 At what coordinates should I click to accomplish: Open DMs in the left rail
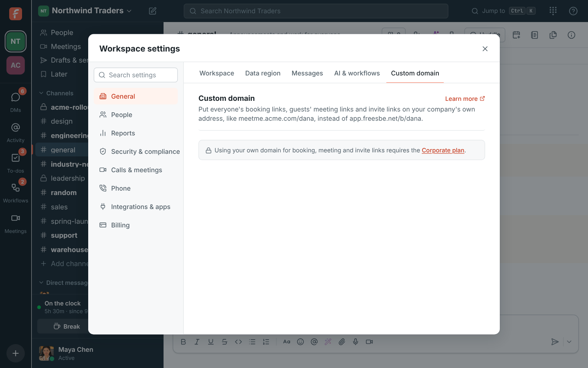pyautogui.click(x=15, y=101)
